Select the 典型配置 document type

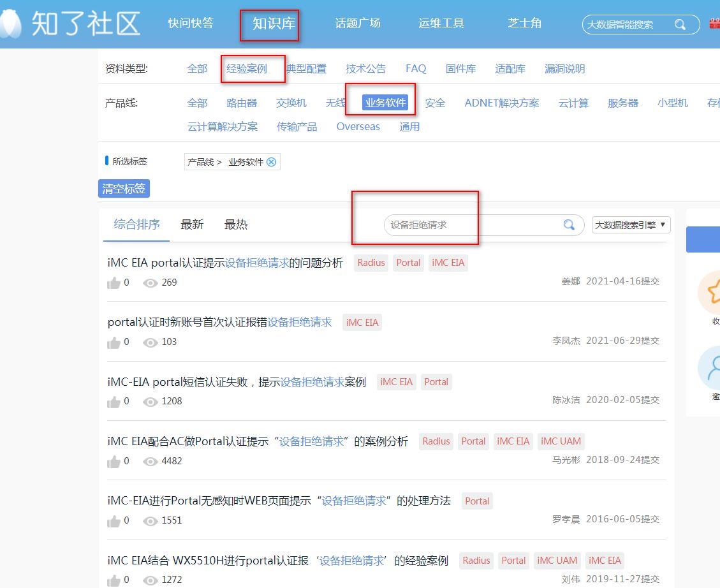[306, 69]
